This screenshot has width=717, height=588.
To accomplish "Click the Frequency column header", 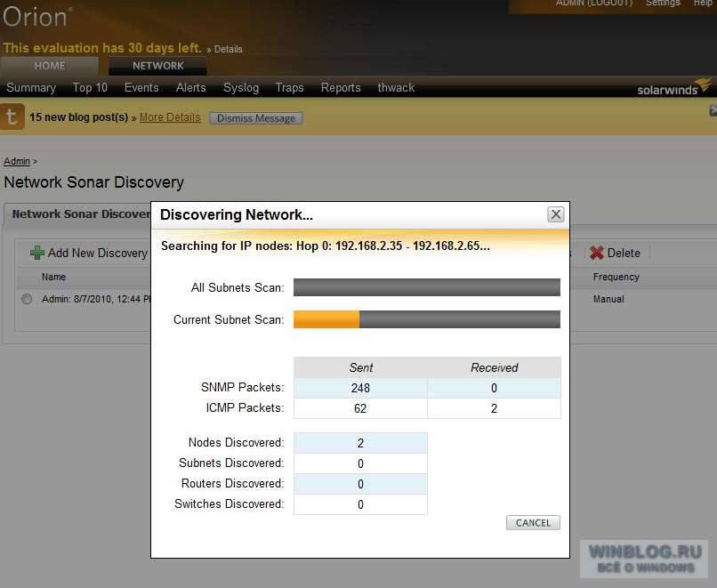I will [x=616, y=277].
